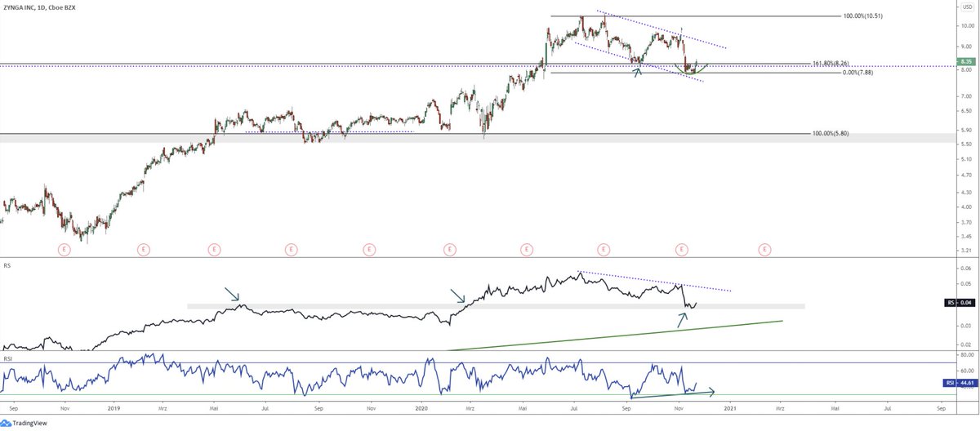980x431 pixels.
Task: Click the 0.03 value on RS axis
Action: click(x=968, y=325)
